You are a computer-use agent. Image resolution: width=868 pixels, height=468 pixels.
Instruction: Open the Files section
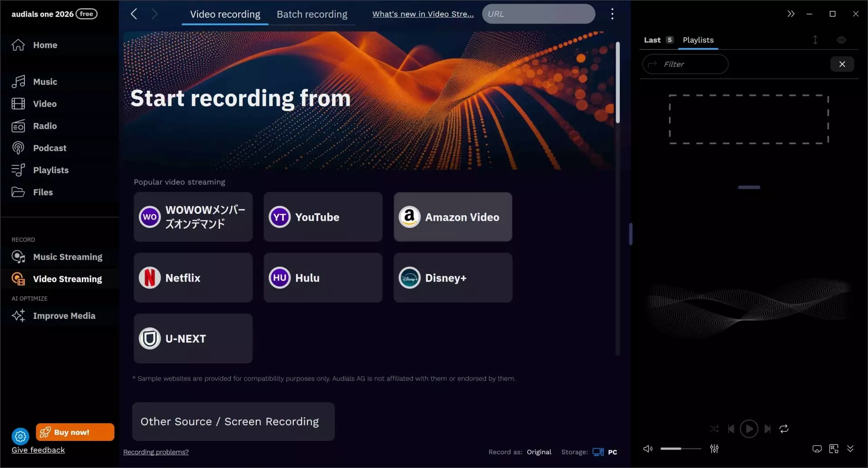coord(32,192)
